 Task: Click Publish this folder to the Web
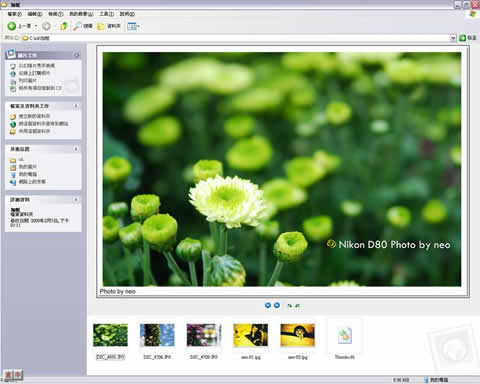39,124
